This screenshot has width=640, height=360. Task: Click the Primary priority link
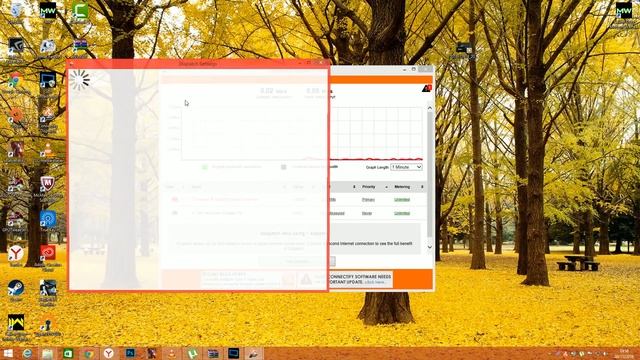368,200
